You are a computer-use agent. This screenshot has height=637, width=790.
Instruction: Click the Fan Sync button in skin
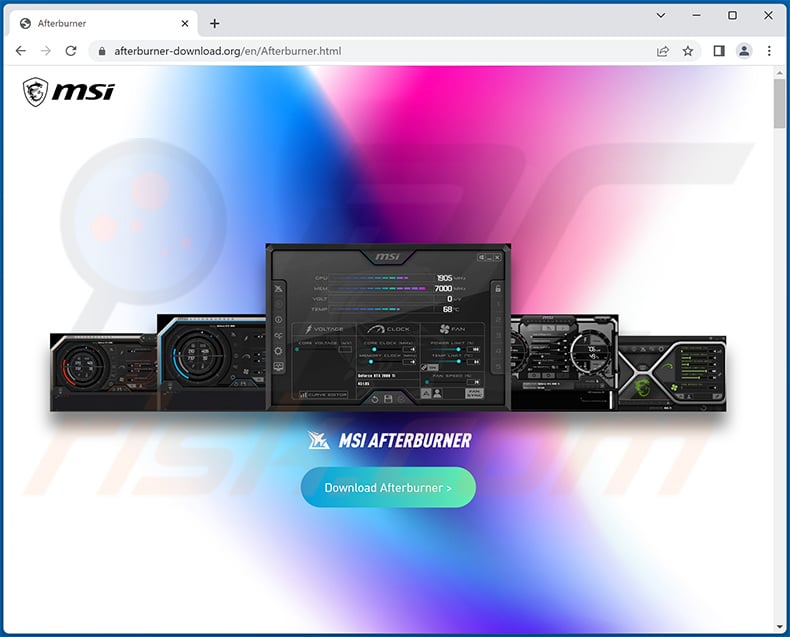point(474,393)
